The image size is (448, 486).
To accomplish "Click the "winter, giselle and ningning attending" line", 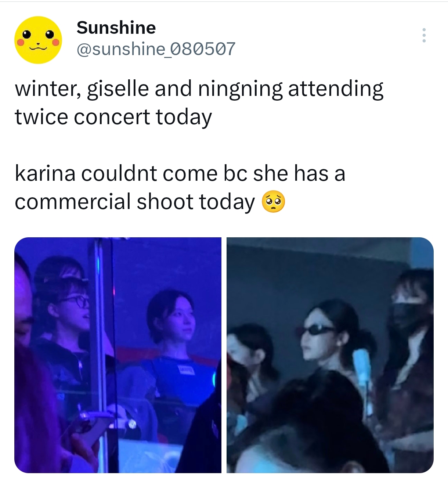I will [x=199, y=89].
